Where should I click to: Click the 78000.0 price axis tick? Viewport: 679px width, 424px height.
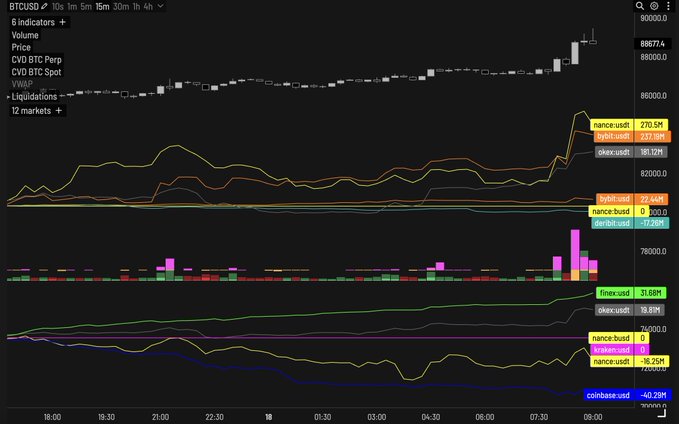tap(653, 251)
